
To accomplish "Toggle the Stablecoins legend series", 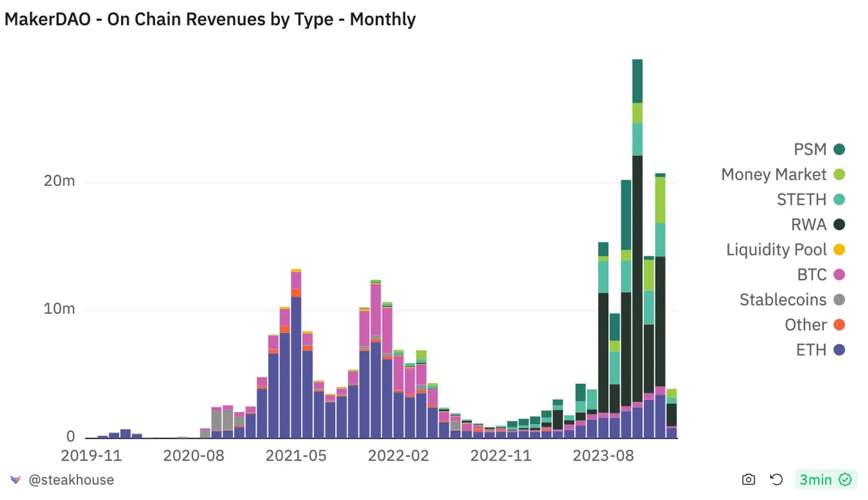I will 792,300.
